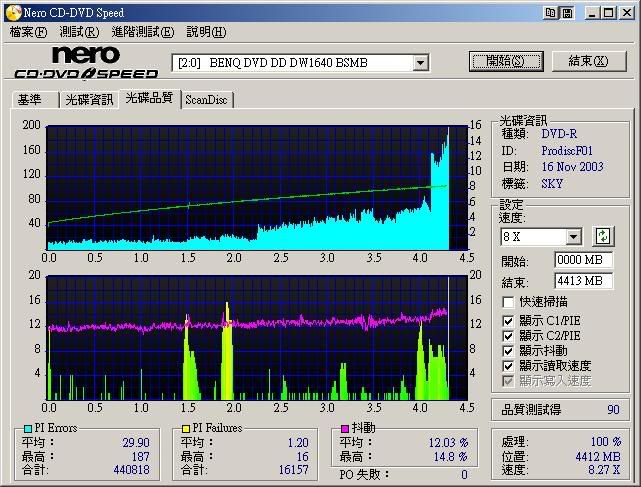Uncheck the 顯示 C1/PIE checkbox
Image resolution: width=641 pixels, height=487 pixels.
508,321
